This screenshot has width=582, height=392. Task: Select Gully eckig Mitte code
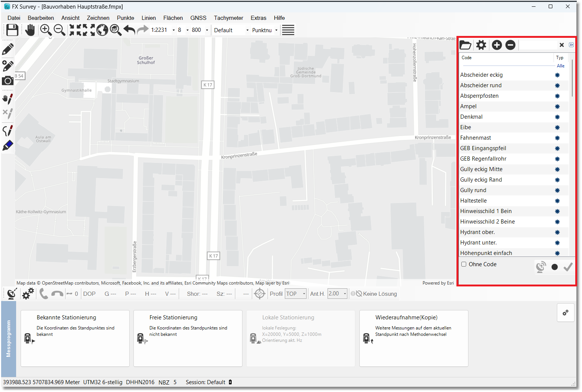[481, 169]
